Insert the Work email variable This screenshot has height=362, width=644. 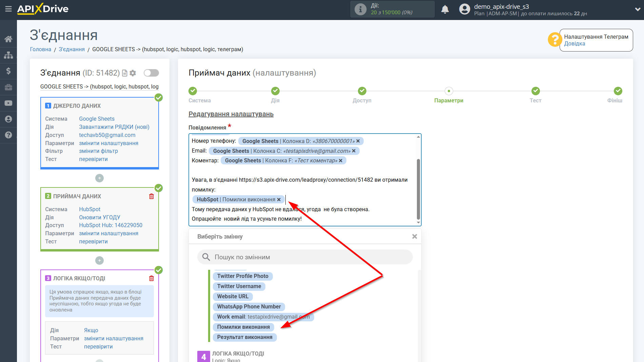coord(263,317)
